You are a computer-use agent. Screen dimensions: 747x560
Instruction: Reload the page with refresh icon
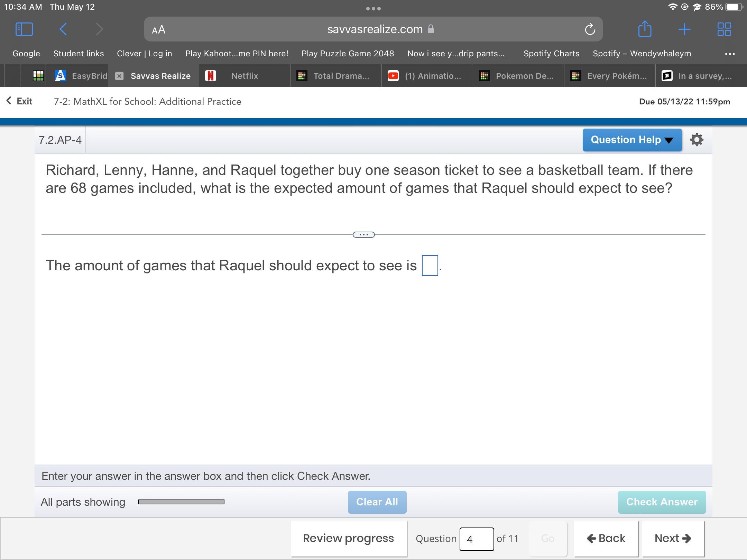(x=590, y=29)
